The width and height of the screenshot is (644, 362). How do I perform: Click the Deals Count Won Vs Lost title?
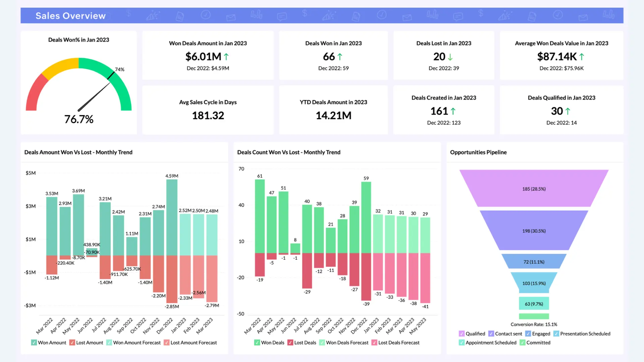(x=289, y=152)
